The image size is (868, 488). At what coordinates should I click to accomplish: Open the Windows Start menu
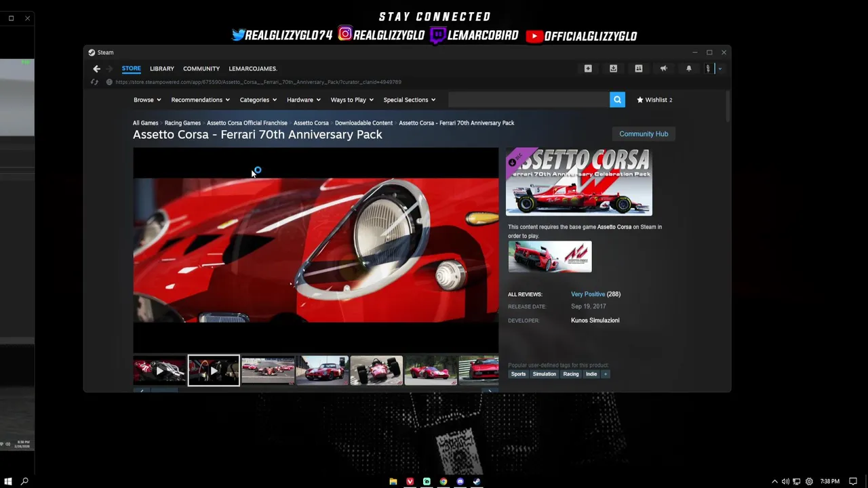pos(8,481)
